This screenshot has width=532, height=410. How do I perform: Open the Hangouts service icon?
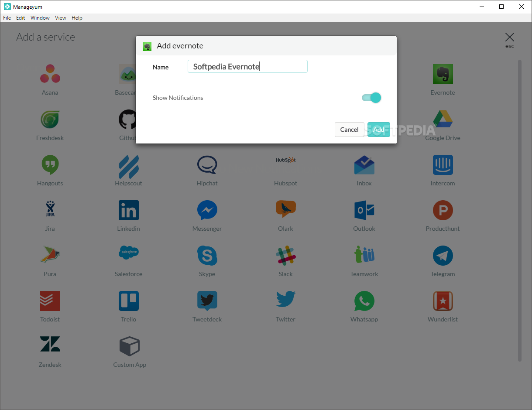[x=50, y=165]
